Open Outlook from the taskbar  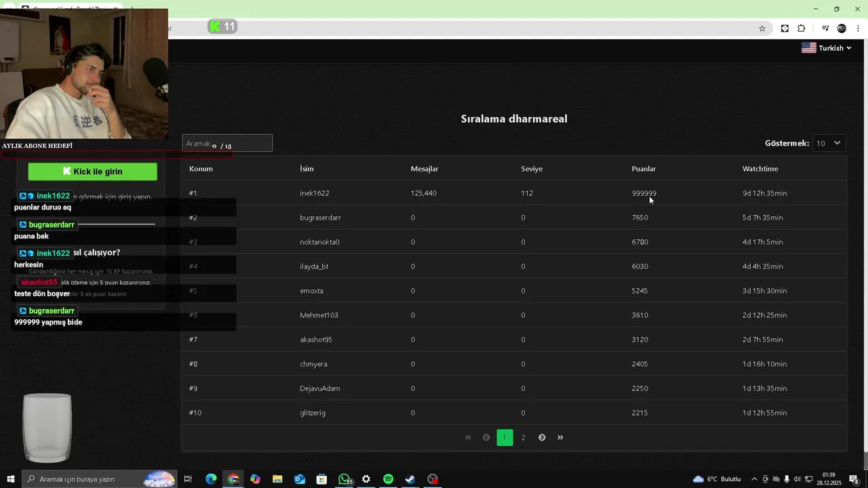click(300, 479)
